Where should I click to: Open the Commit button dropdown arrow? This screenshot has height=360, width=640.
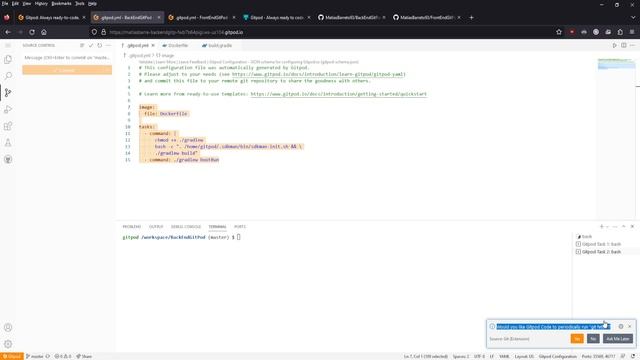tap(108, 70)
